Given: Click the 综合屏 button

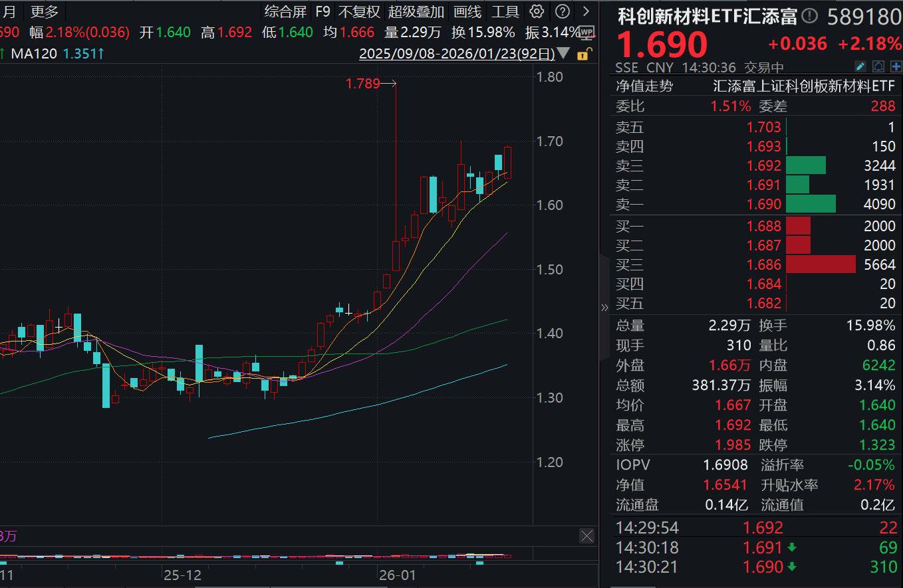Looking at the screenshot, I should [287, 11].
